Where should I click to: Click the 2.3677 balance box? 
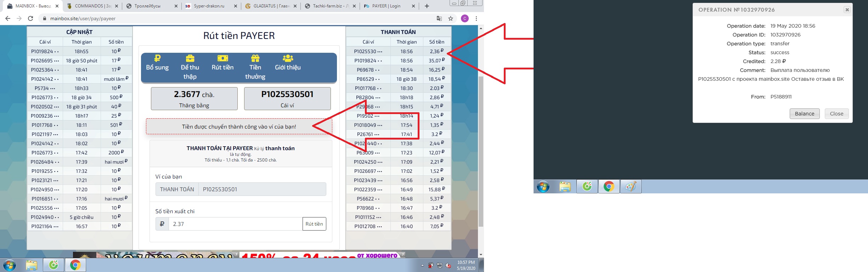[194, 98]
